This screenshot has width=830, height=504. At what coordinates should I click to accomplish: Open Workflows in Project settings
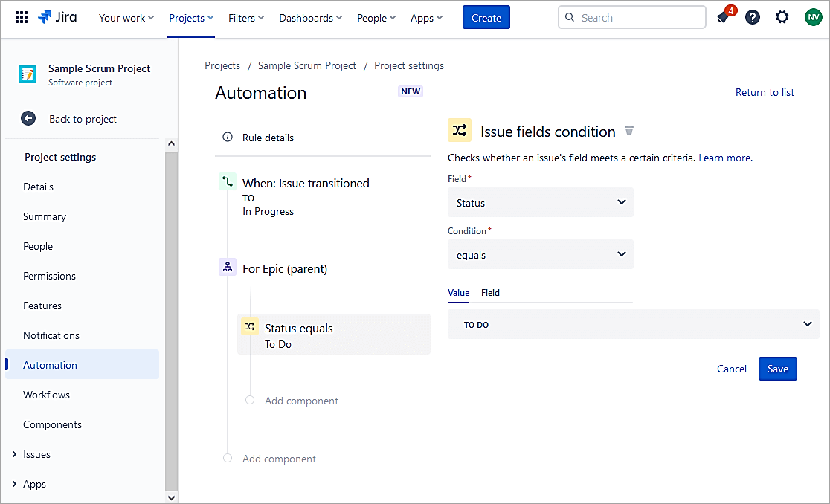pos(46,395)
